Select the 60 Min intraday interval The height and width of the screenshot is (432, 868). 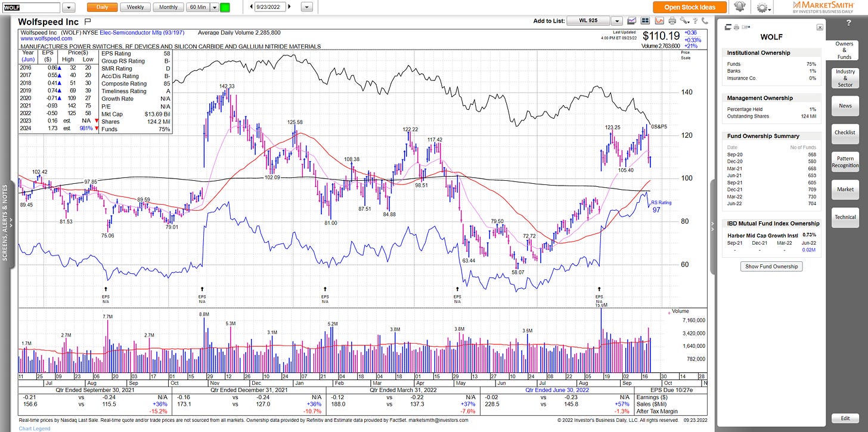197,7
